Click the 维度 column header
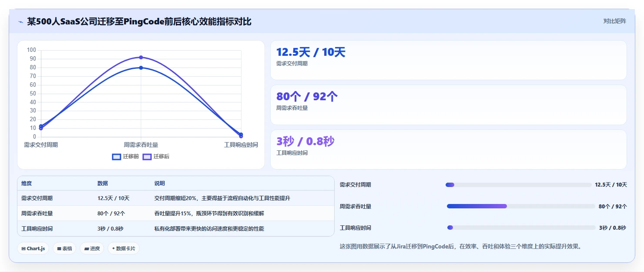 point(27,184)
